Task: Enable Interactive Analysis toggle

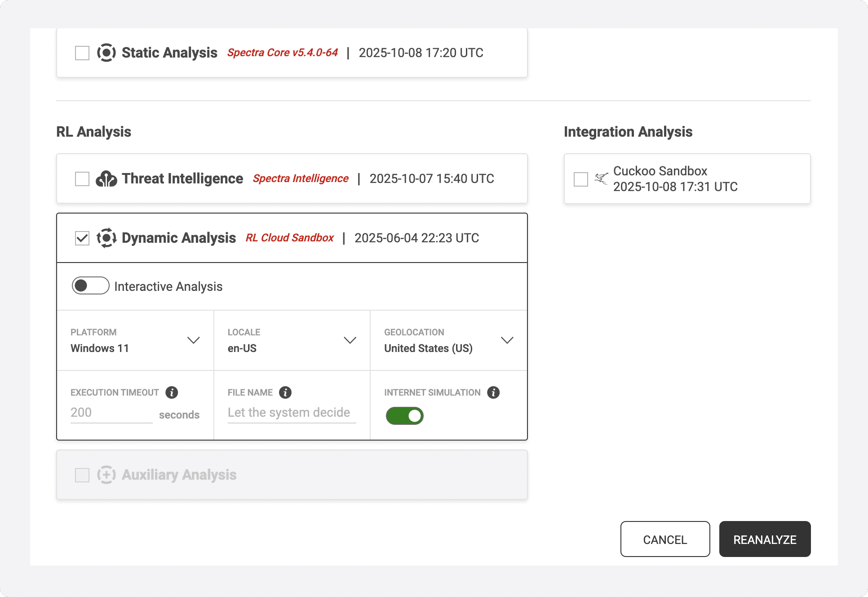Action: [90, 285]
